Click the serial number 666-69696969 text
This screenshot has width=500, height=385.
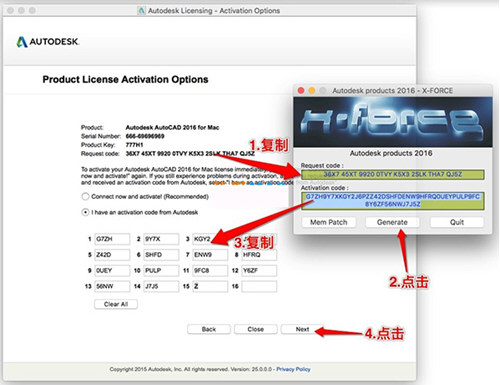[145, 136]
